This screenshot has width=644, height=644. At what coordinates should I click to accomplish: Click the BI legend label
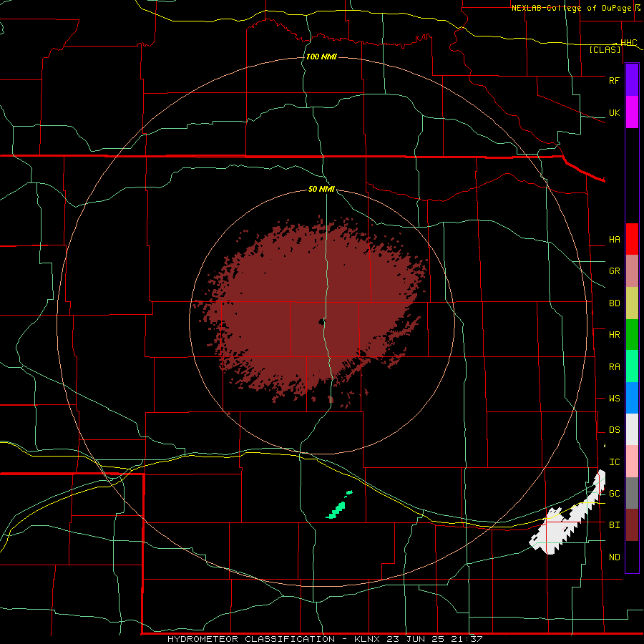click(x=614, y=525)
